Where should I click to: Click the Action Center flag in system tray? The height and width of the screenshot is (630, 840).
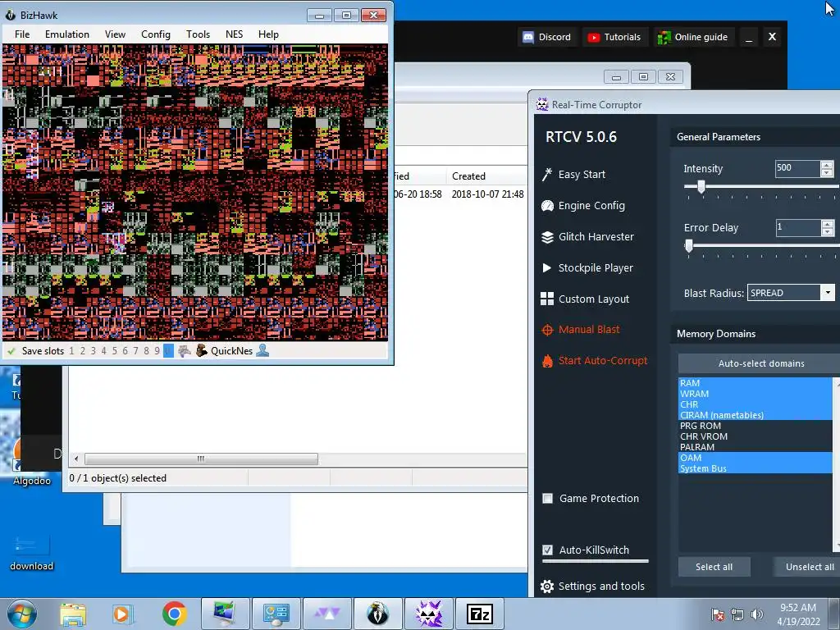click(x=718, y=614)
